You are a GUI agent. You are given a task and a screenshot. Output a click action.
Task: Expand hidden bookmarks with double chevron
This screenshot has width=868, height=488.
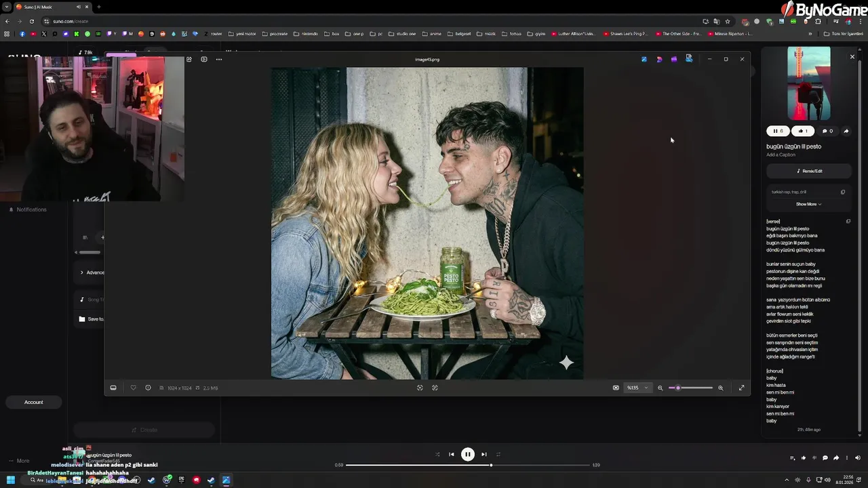pyautogui.click(x=810, y=33)
